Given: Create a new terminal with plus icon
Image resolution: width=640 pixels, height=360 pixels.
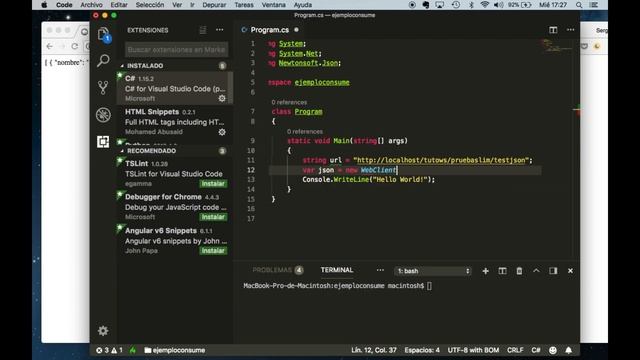Looking at the screenshot, I should tap(485, 271).
